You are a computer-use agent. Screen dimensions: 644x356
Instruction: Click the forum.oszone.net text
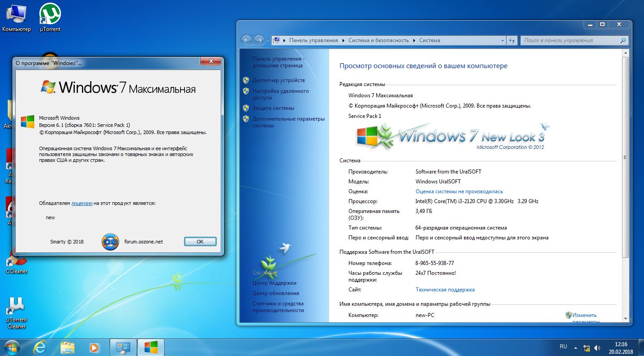[143, 242]
